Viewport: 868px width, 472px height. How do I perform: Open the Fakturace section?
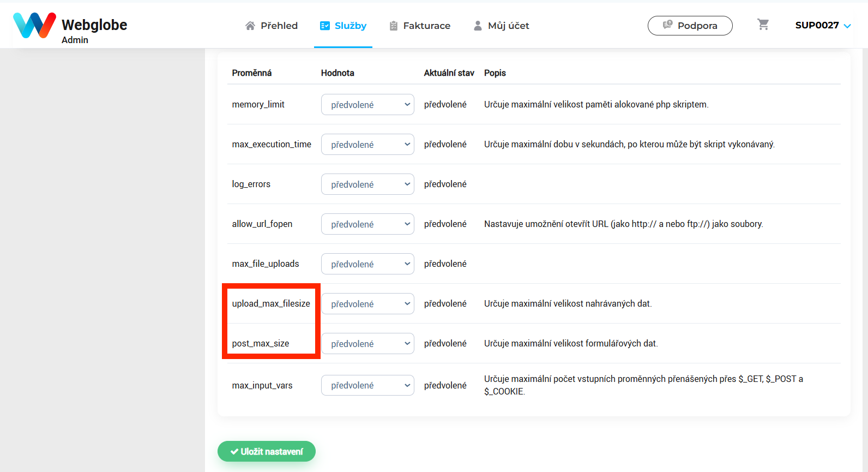[420, 26]
